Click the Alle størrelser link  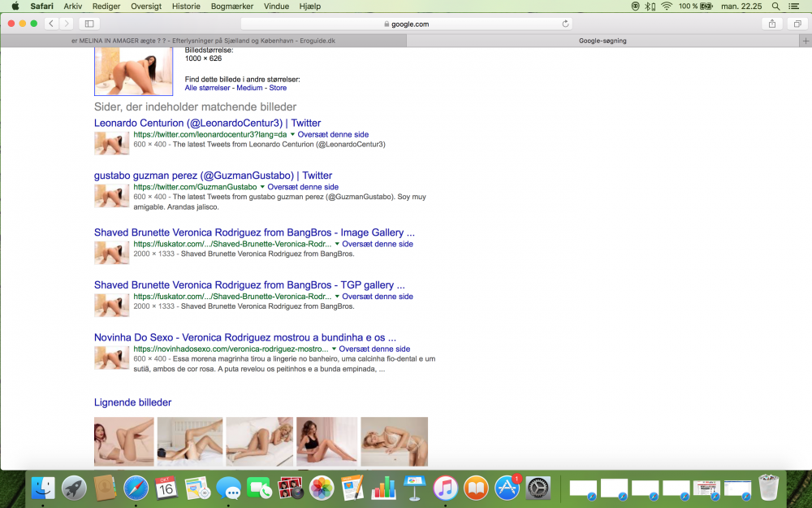tap(207, 88)
